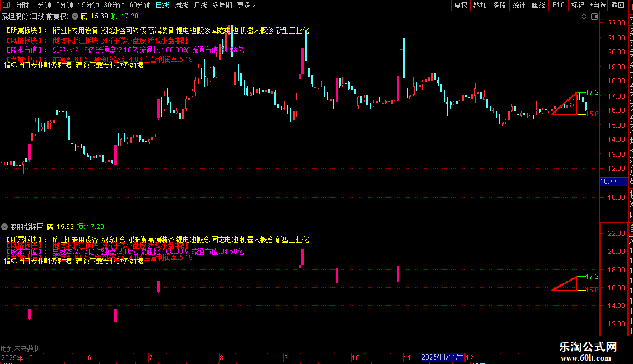The width and height of the screenshot is (633, 364).
Task: Click the 10.77 price marker on axis
Action: click(613, 181)
